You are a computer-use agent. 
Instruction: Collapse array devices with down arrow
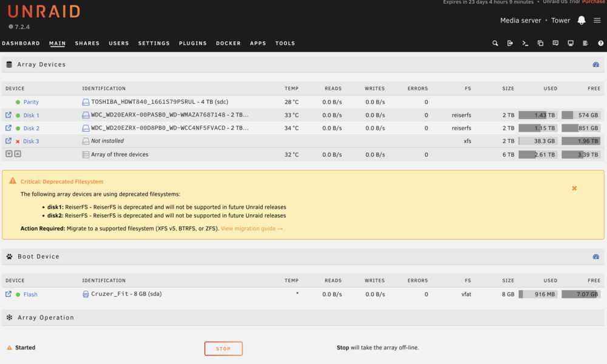pyautogui.click(x=9, y=154)
